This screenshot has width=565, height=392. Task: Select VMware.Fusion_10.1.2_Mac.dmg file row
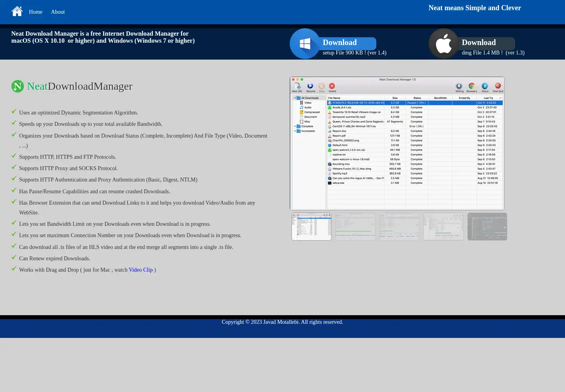(x=415, y=169)
